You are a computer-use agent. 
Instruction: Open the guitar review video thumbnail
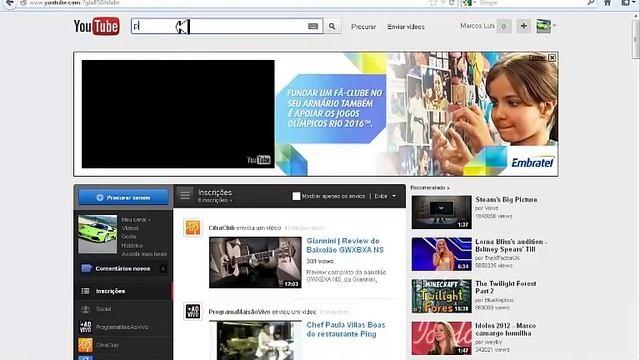pos(255,262)
